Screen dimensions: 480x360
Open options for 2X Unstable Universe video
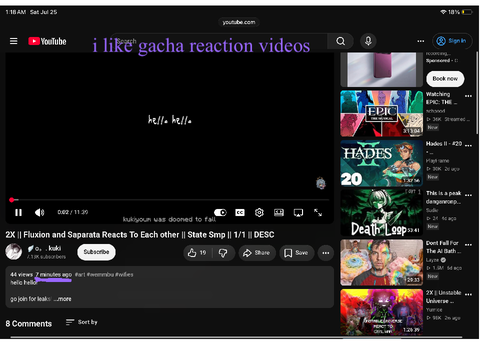[468, 294]
